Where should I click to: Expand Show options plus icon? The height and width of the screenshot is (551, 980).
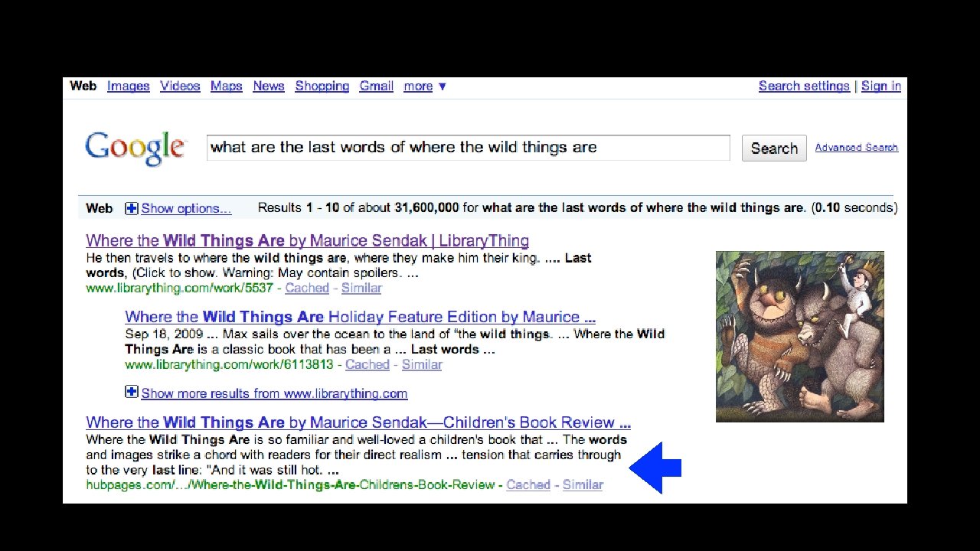click(x=132, y=208)
